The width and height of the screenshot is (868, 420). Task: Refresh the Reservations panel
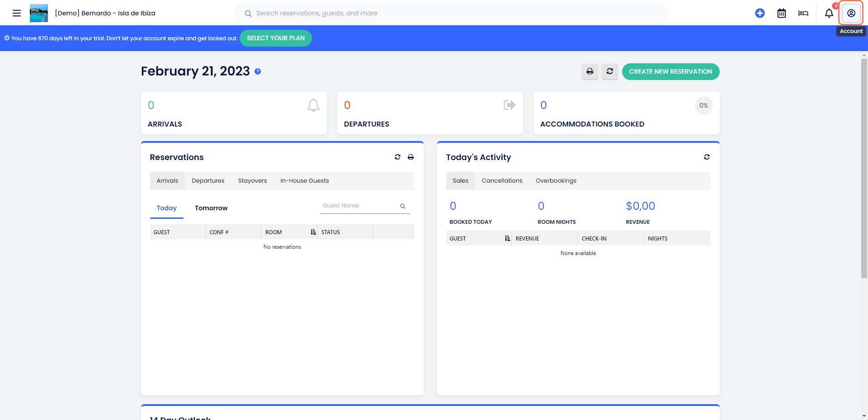coord(397,157)
